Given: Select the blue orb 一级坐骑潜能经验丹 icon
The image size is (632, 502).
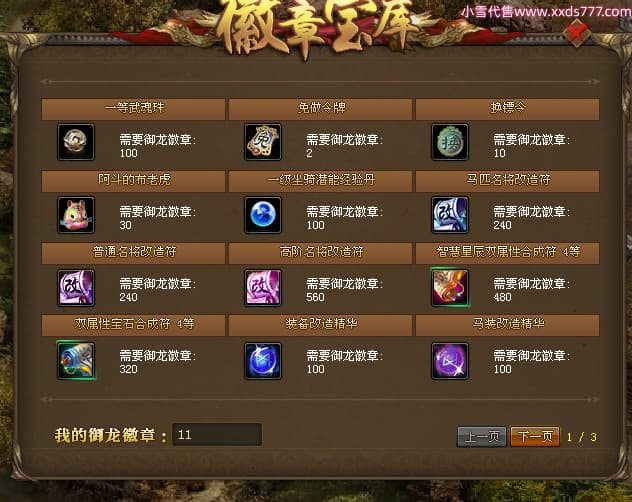Looking at the screenshot, I should click(x=263, y=215).
